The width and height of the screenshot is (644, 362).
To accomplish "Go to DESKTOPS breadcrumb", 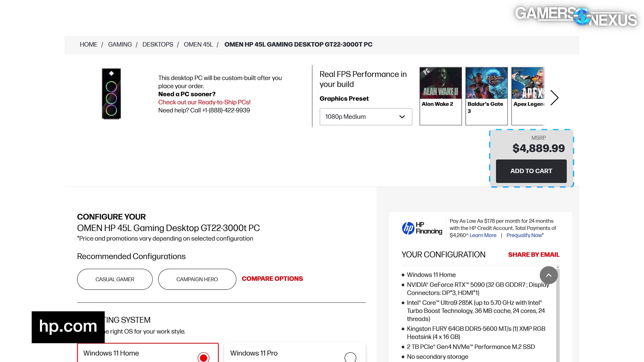I will click(x=158, y=44).
